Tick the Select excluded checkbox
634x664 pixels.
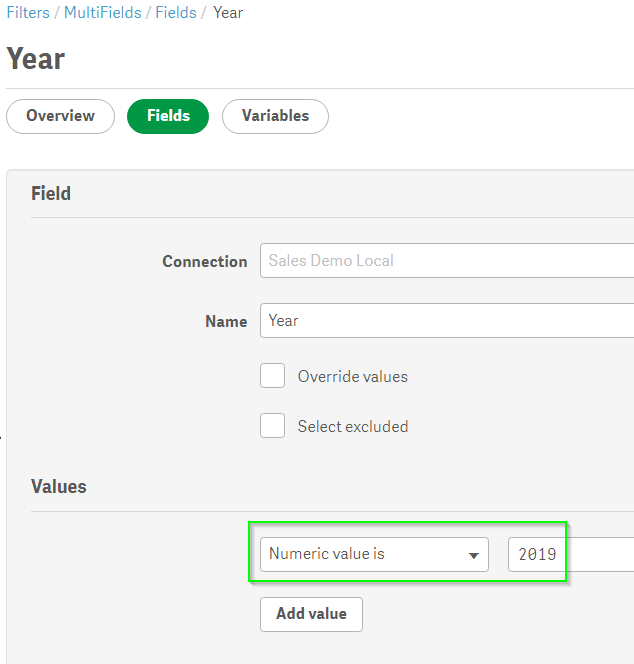[x=273, y=426]
